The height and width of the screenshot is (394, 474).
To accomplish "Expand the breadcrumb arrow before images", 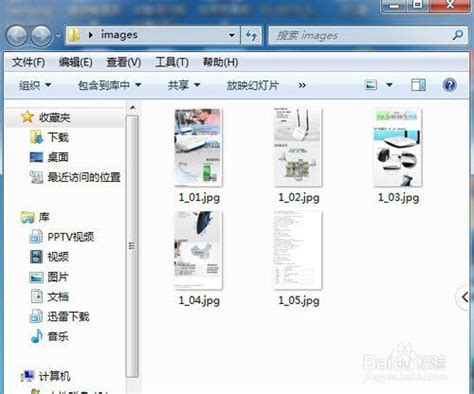I will (91, 35).
